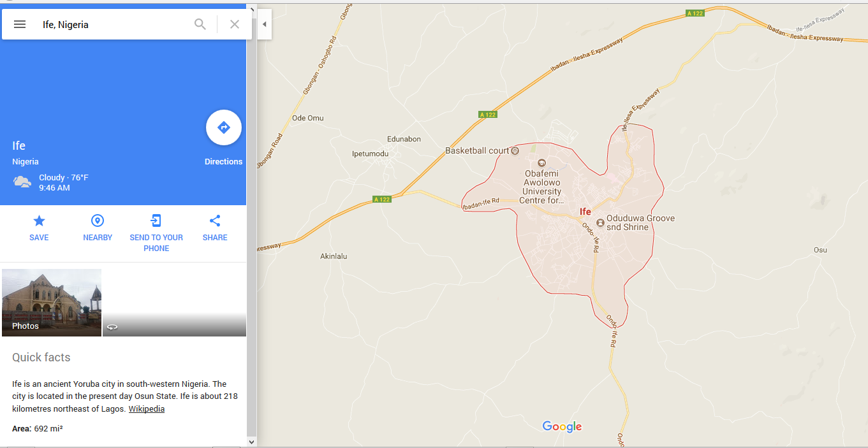Select Send to your phone icon
The height and width of the screenshot is (448, 868).
click(x=156, y=221)
